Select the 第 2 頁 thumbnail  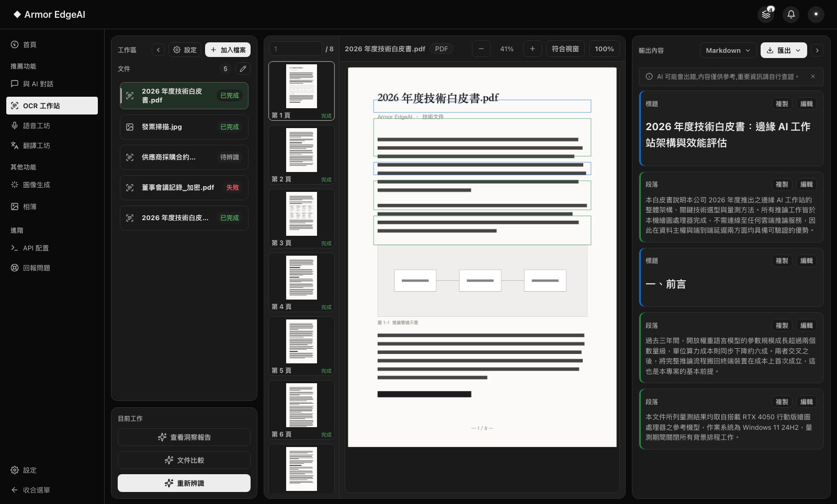[x=301, y=155]
